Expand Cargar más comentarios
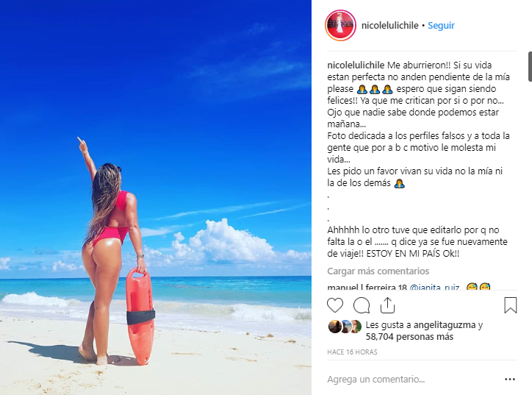Image resolution: width=532 pixels, height=395 pixels. point(378,271)
